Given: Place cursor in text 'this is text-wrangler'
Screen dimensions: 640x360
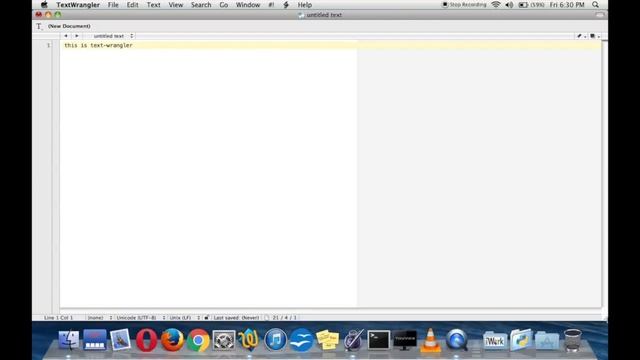Looking at the screenshot, I should click(x=98, y=45).
